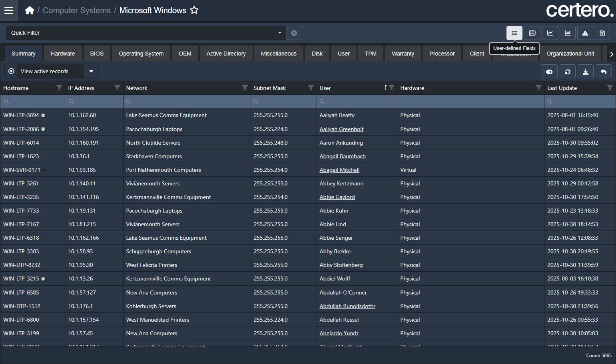Expand the Quick Filter dropdown
Image resolution: width=616 pixels, height=364 pixels.
pyautogui.click(x=279, y=33)
